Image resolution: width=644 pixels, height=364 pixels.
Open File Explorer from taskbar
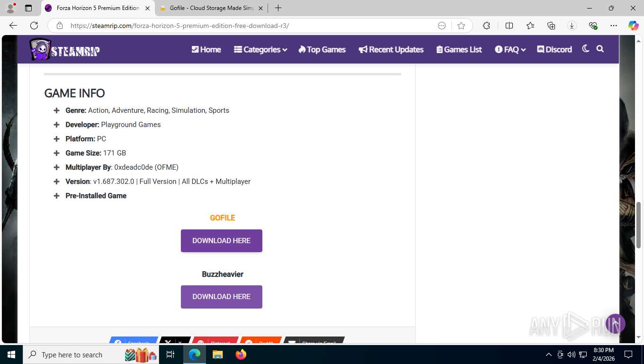tap(217, 355)
